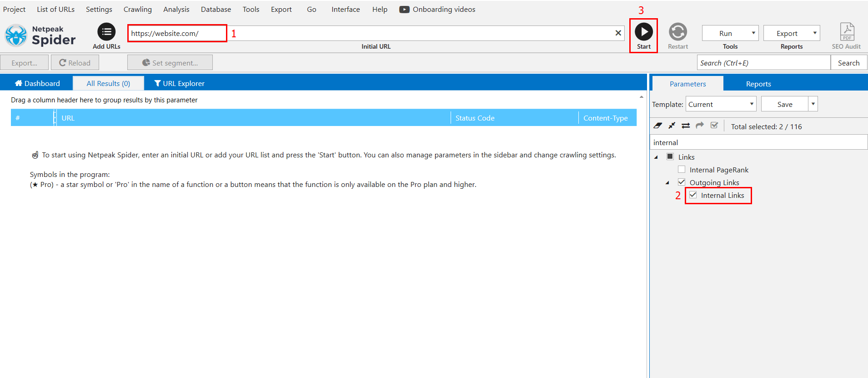Click the Start crawling play button

643,32
